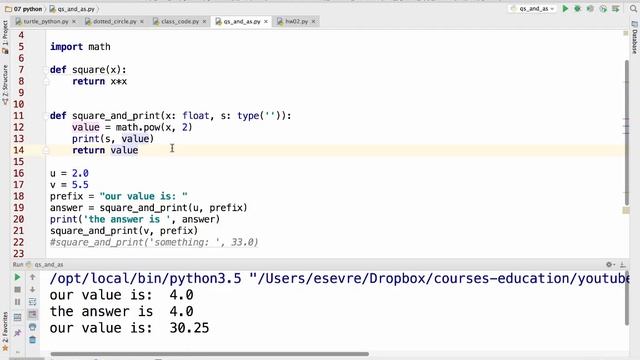Run with coverage from the top toolbar
Screen dimensions: 640x360
[590, 9]
